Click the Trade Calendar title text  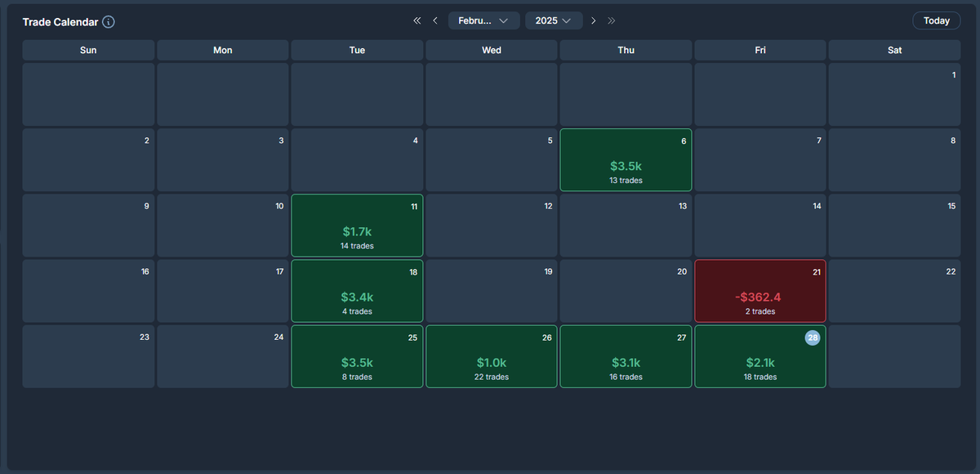[60, 22]
